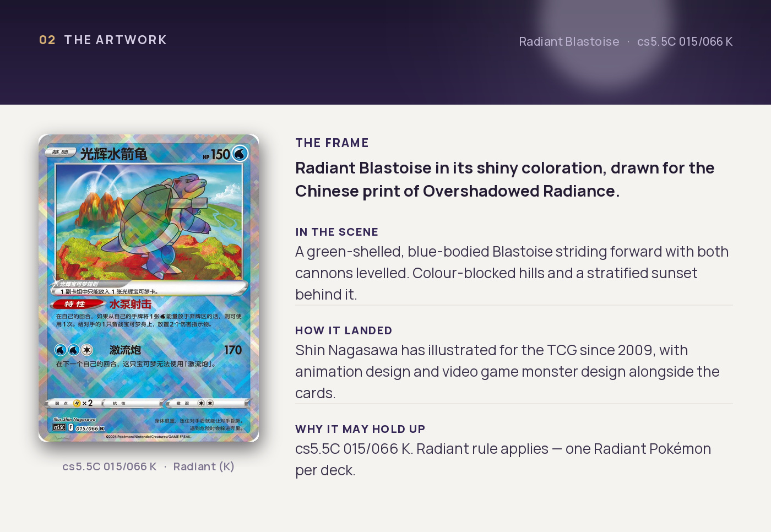Click the water energy type icon beside HP 150
This screenshot has width=771, height=532.
(x=240, y=154)
